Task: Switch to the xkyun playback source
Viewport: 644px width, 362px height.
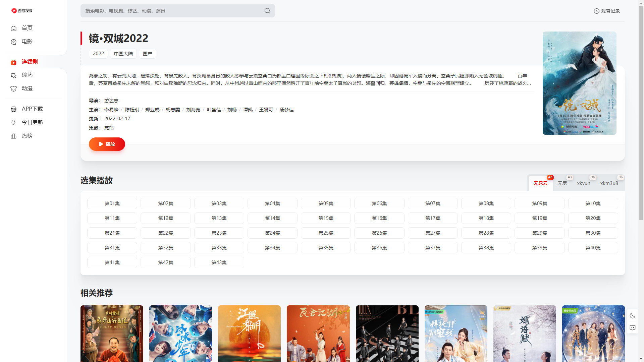Action: tap(584, 183)
